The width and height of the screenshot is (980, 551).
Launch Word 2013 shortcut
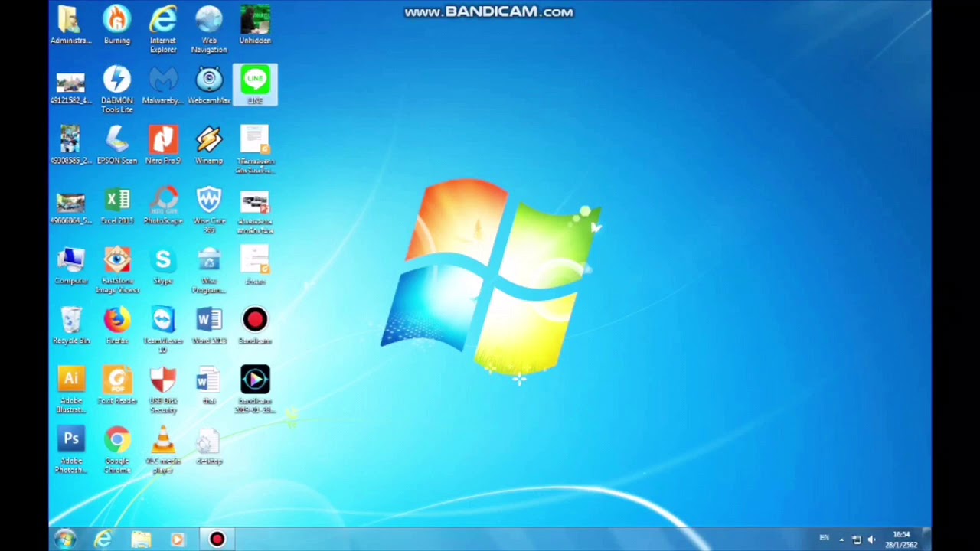coord(209,325)
